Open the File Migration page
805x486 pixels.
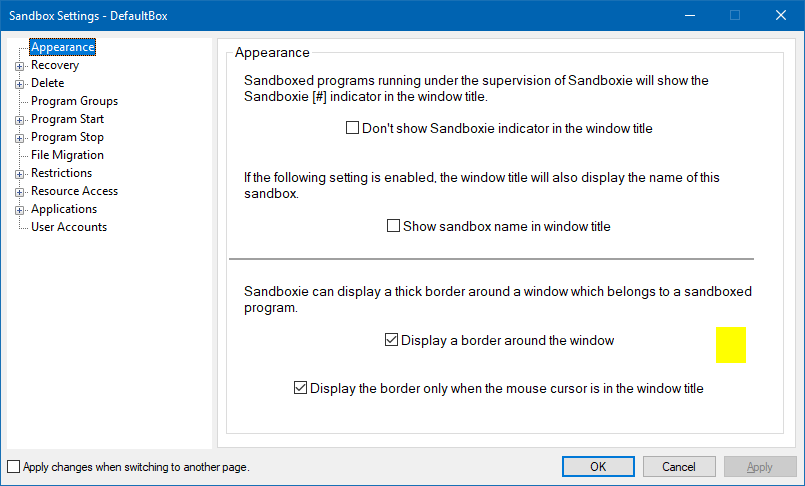tap(67, 155)
